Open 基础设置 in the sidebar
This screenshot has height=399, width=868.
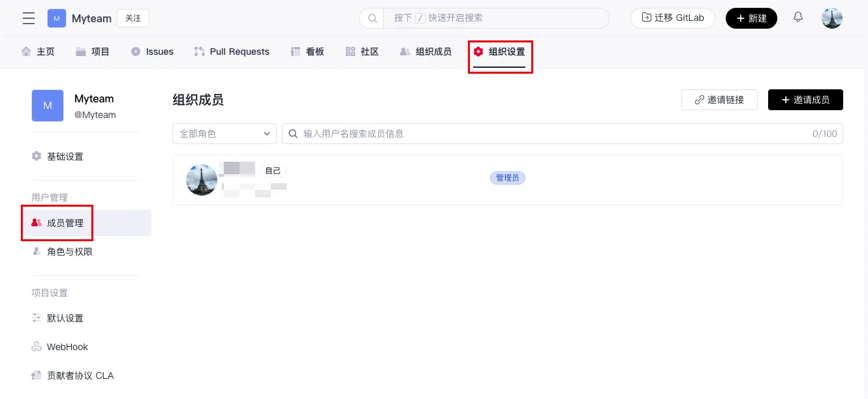[65, 156]
